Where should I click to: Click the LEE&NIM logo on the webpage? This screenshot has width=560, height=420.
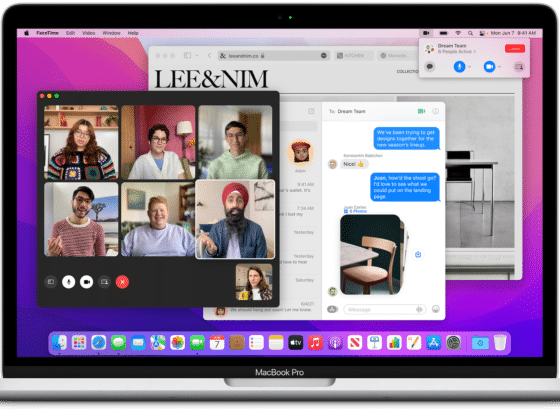coord(211,79)
